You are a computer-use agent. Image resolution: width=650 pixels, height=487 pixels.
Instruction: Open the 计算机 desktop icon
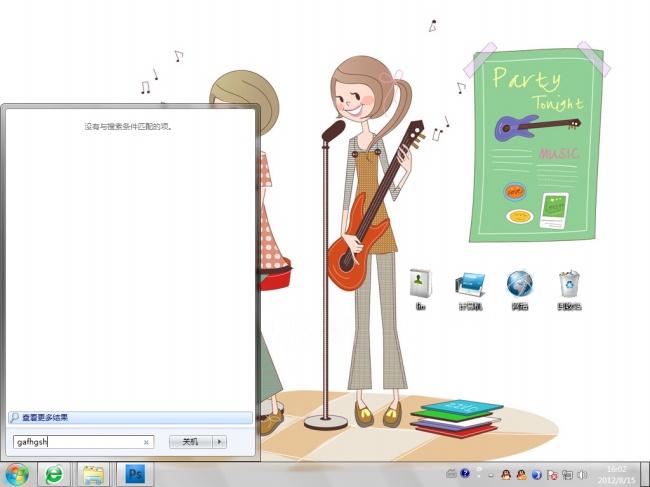coord(471,289)
